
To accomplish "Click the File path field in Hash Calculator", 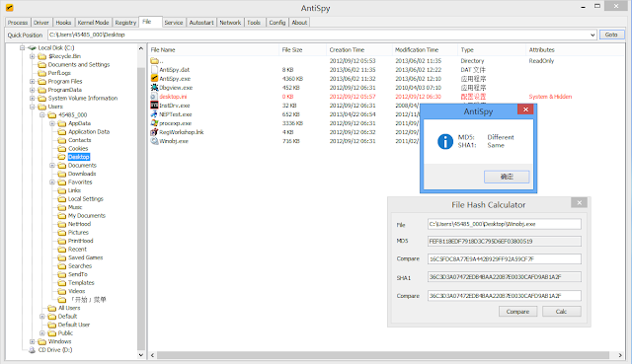I will point(505,224).
